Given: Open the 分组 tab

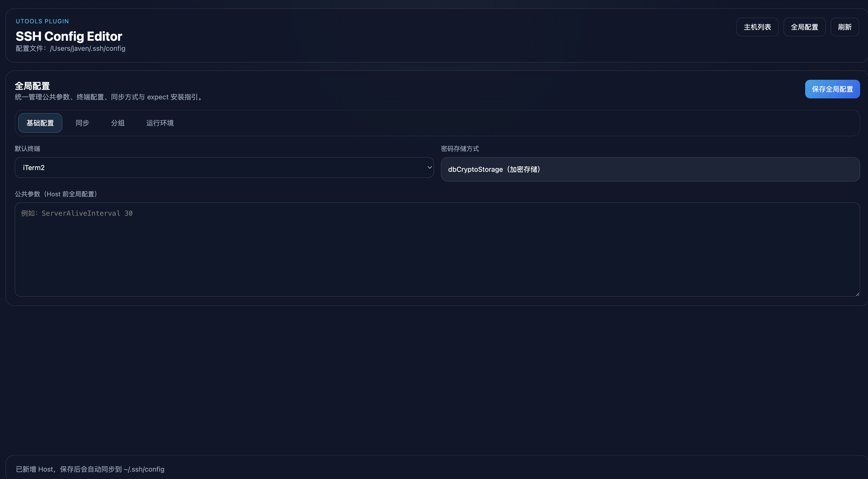Looking at the screenshot, I should pos(118,123).
